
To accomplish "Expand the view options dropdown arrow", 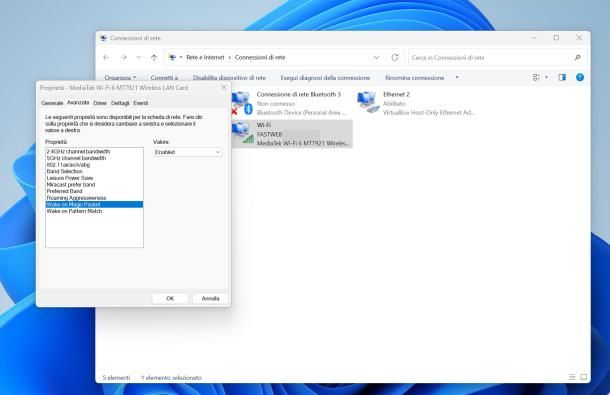I will (x=546, y=77).
